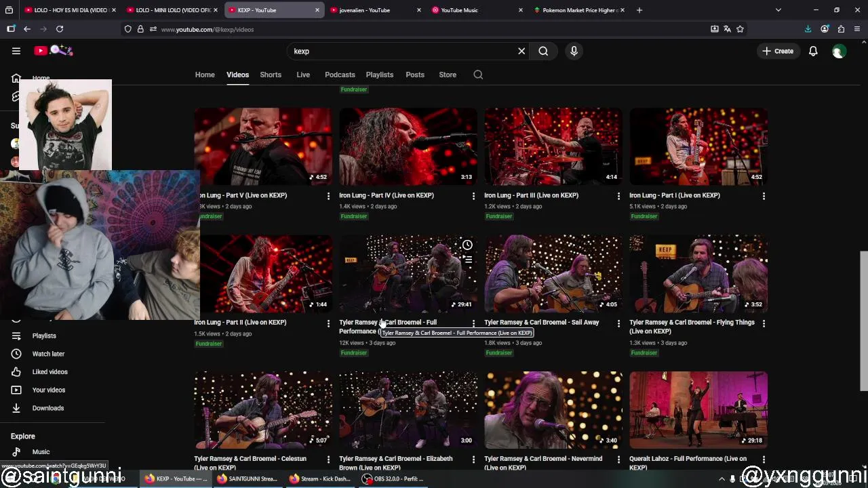This screenshot has width=868, height=488.
Task: Add Full Performance video to queue
Action: pyautogui.click(x=467, y=260)
